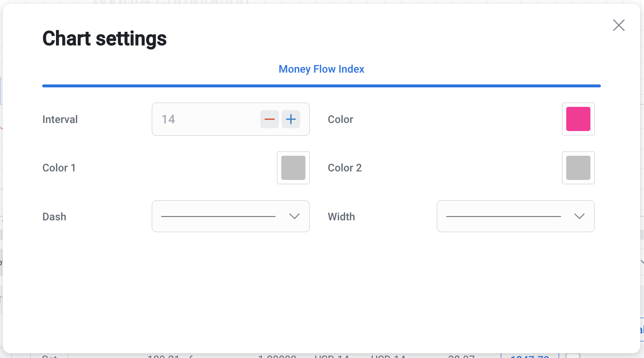Screen dimensions: 644x358
Task: Open the pink Color swatch picker
Action: pyautogui.click(x=578, y=119)
